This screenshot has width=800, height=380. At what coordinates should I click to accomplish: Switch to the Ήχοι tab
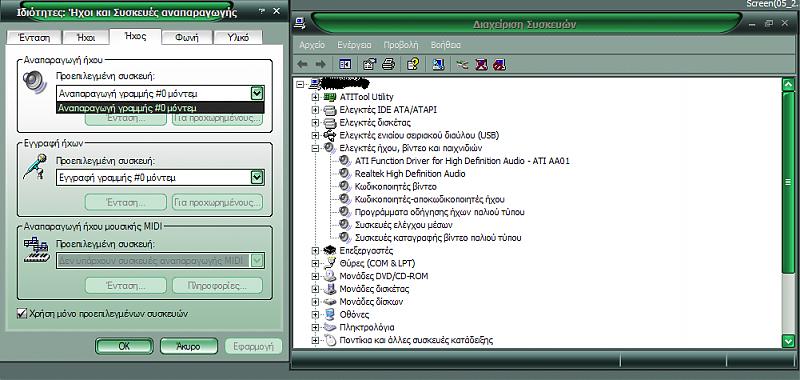[86, 37]
